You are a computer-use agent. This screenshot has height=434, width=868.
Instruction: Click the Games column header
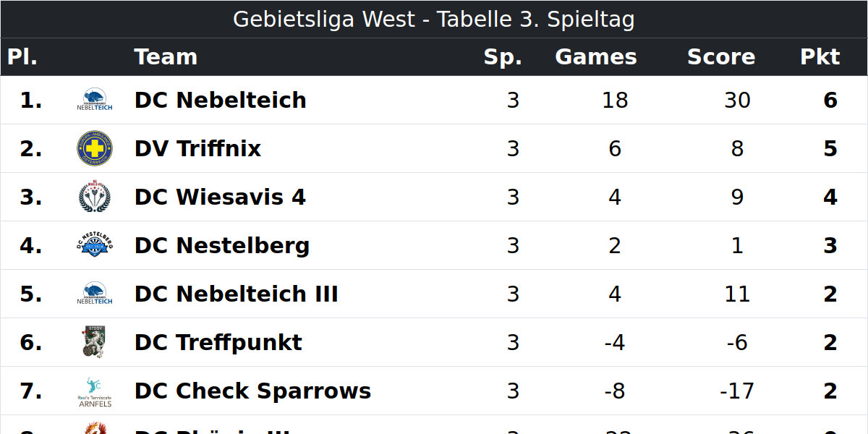[596, 57]
